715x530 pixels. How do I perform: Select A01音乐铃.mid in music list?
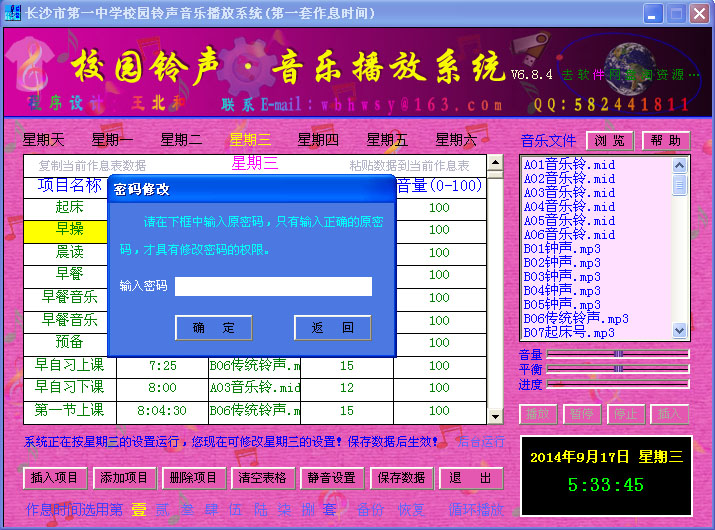coord(569,165)
